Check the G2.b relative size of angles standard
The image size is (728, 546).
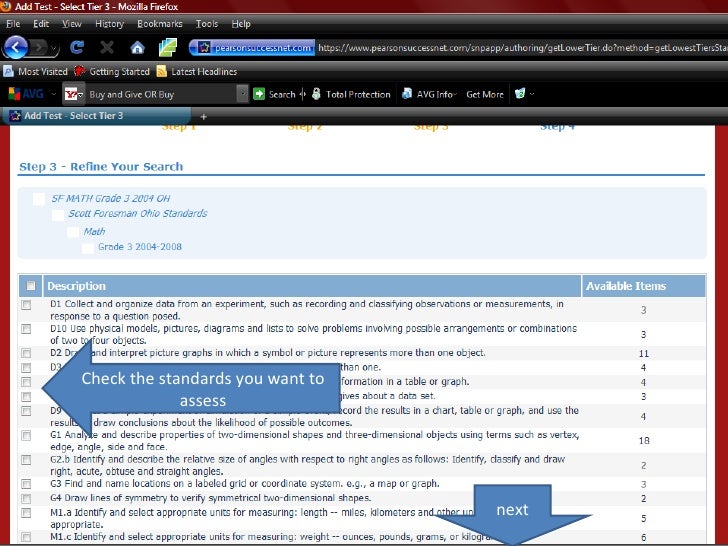26,460
